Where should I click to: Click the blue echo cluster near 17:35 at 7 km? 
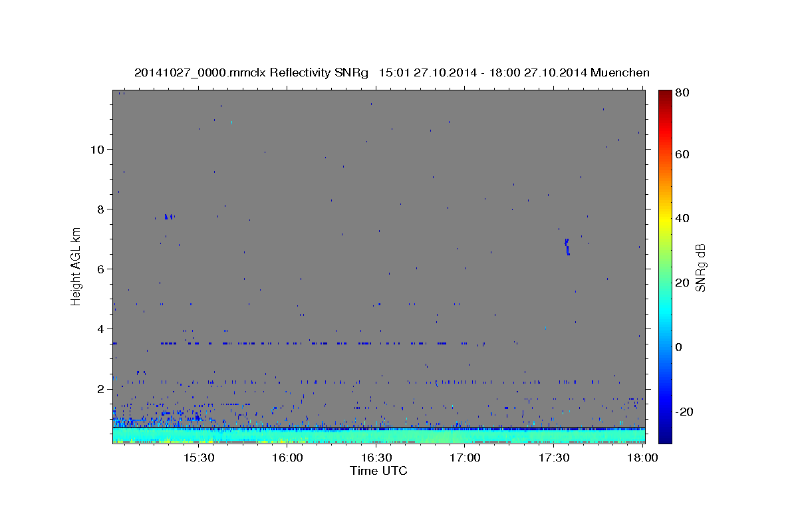tap(567, 247)
